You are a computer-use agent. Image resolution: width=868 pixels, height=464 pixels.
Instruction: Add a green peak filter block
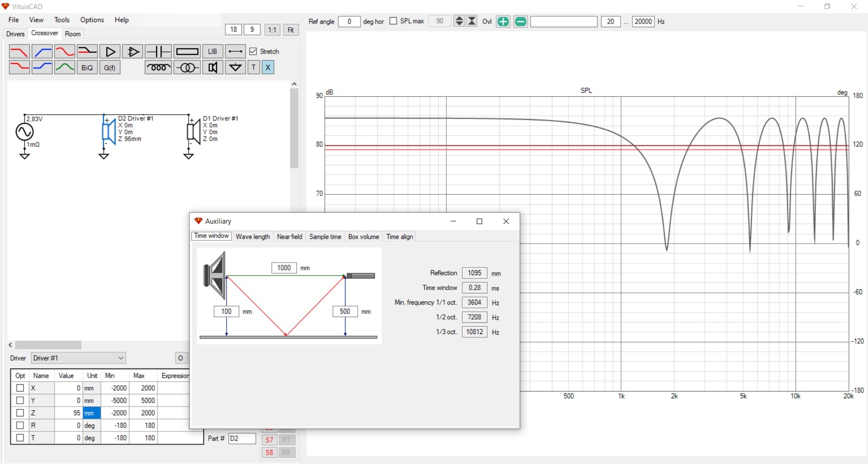[65, 67]
